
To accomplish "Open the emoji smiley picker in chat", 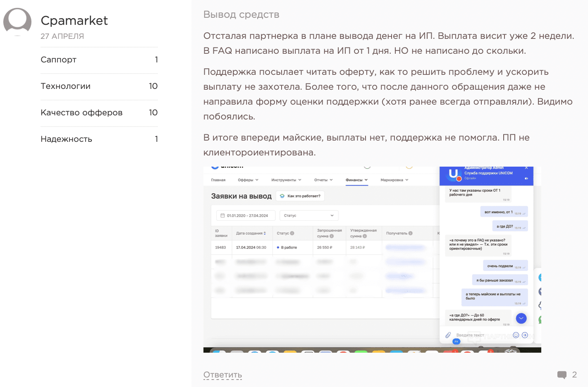I will pyautogui.click(x=516, y=335).
